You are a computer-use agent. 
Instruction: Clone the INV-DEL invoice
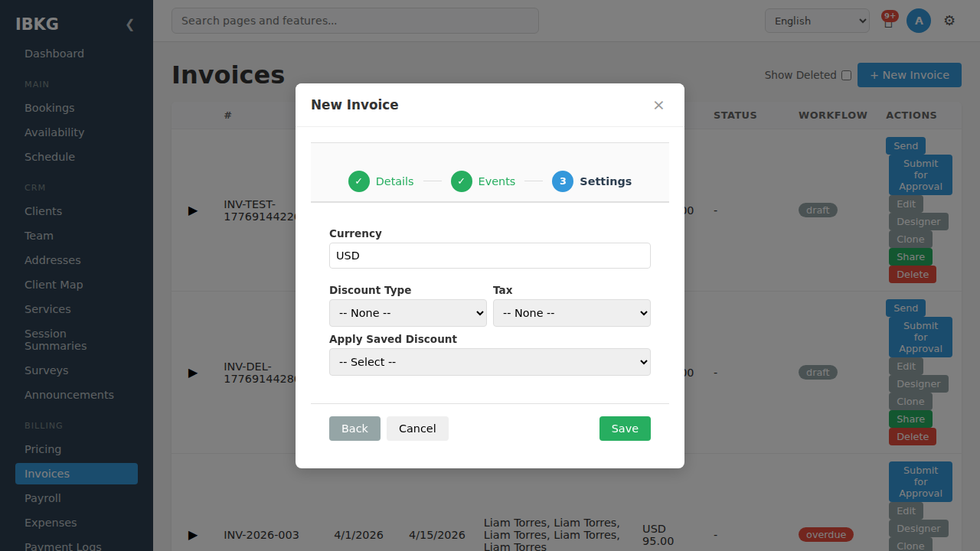coord(910,402)
